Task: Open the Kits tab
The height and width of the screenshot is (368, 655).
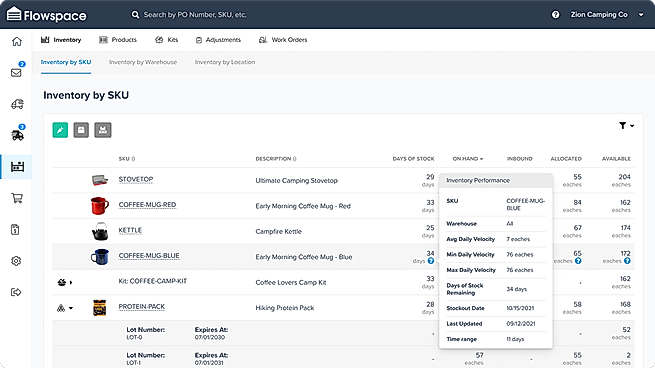Action: [166, 40]
